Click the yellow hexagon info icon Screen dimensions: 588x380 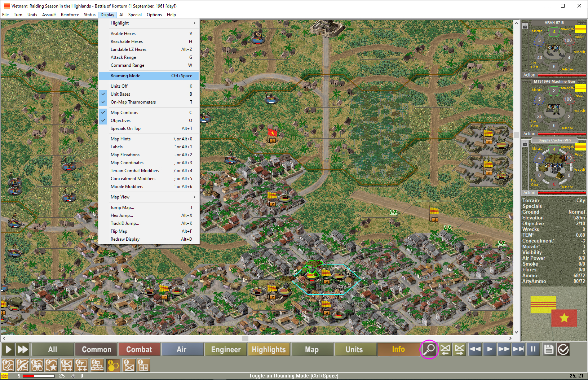click(113, 366)
